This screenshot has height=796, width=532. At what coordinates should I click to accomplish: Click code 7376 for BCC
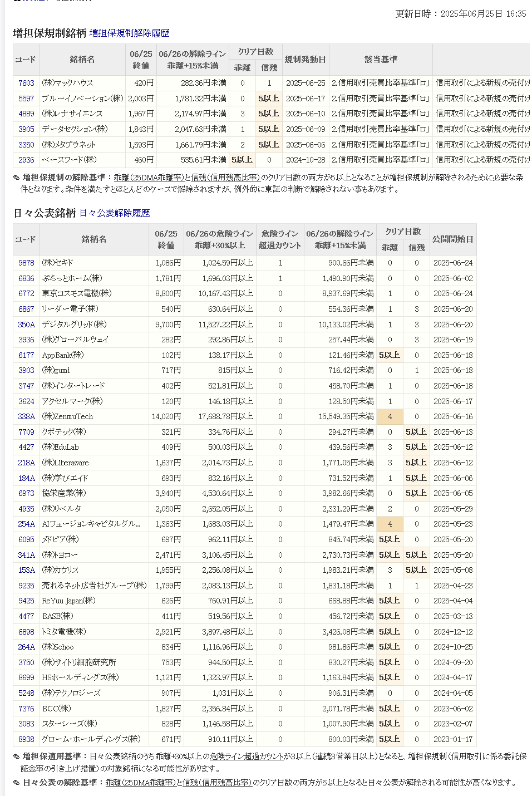[x=26, y=709]
